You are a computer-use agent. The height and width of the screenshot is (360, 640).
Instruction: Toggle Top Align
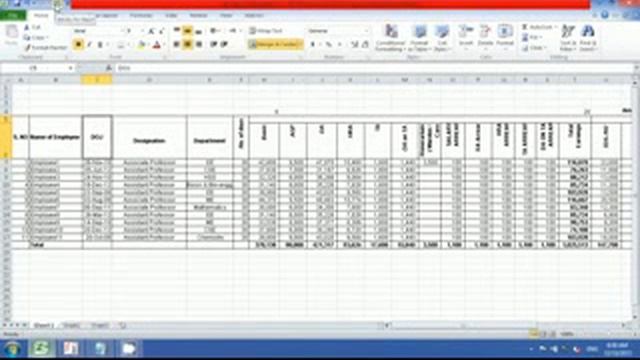pyautogui.click(x=177, y=31)
